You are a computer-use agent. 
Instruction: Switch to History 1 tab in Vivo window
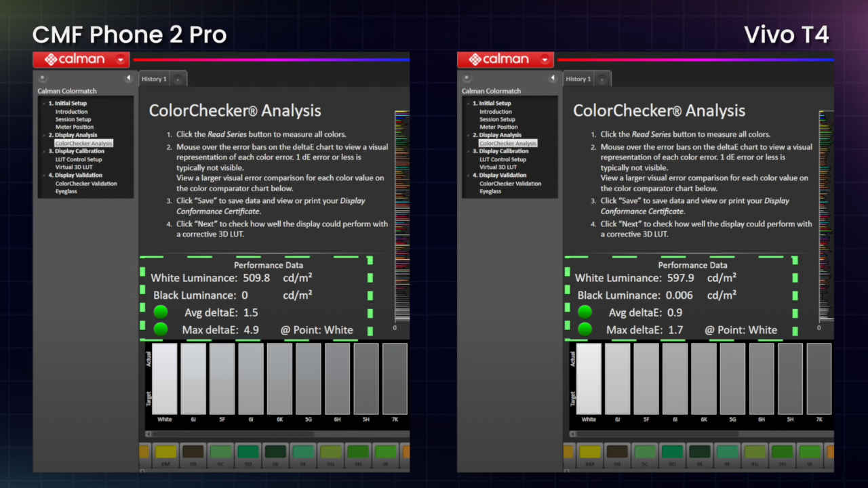point(578,79)
